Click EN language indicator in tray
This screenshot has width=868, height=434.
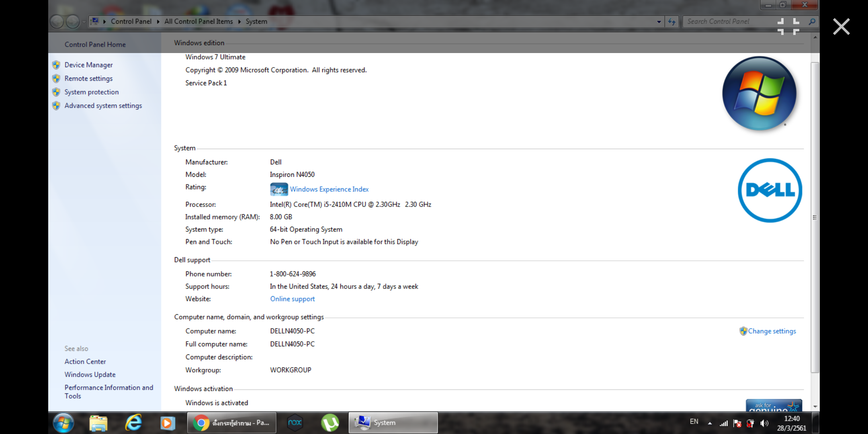point(694,422)
